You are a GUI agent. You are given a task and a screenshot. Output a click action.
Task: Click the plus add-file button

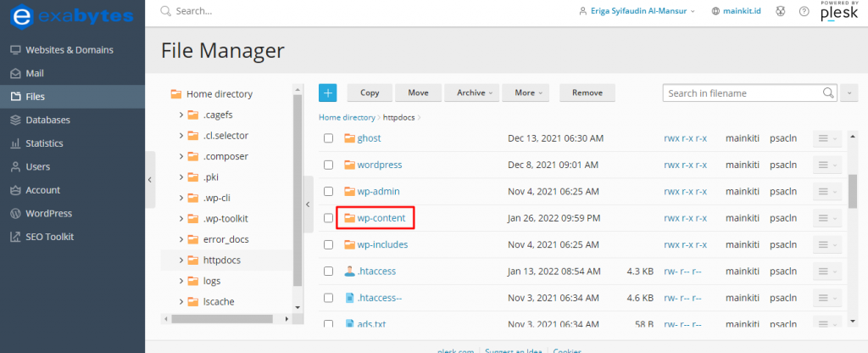(328, 93)
